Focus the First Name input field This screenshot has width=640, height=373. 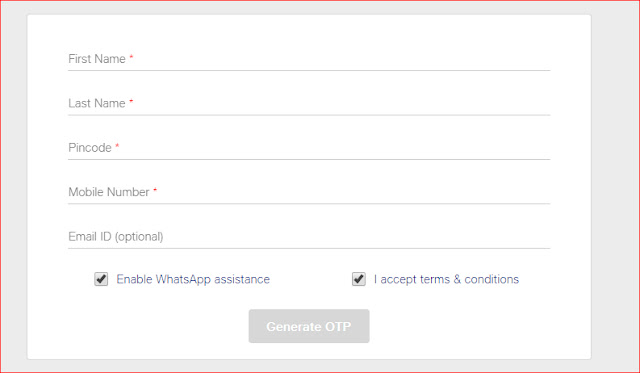coord(309,59)
